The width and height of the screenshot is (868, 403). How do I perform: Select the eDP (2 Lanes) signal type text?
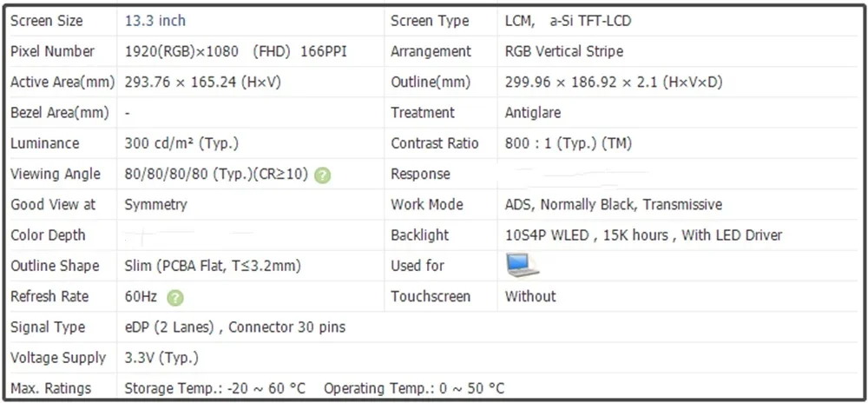[x=169, y=327]
